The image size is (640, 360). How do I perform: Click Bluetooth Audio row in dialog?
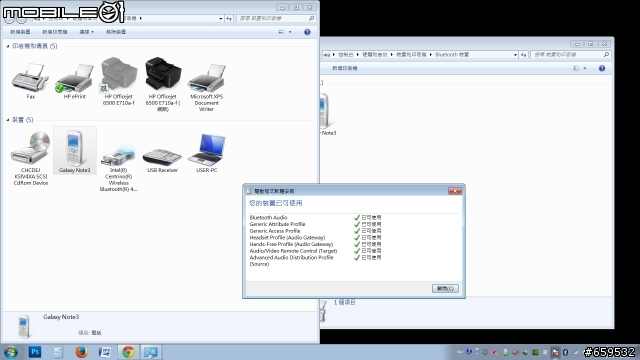point(316,218)
